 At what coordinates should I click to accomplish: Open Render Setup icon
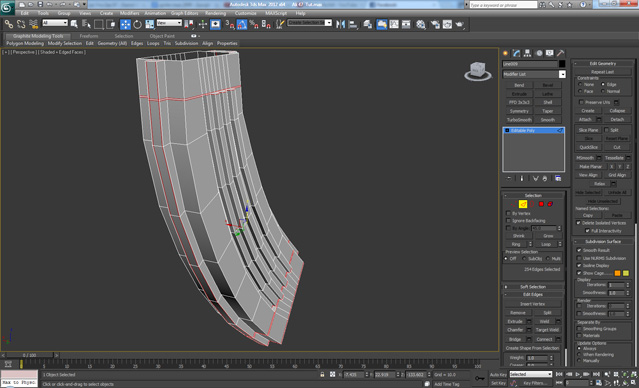click(x=435, y=24)
